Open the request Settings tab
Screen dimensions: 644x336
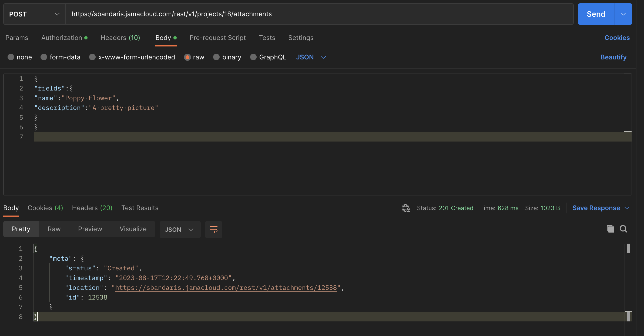301,38
